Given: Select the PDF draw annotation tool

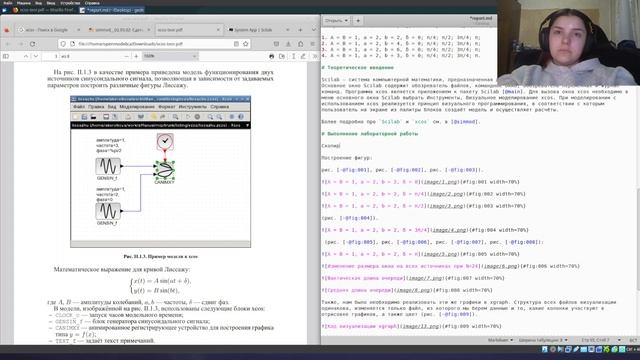Looking at the screenshot, I should [303, 56].
